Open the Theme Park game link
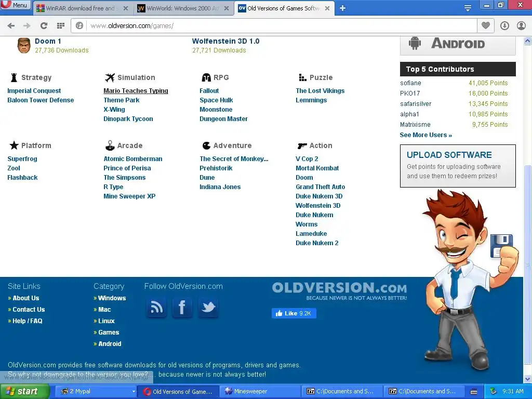Image resolution: width=532 pixels, height=399 pixels. click(122, 100)
